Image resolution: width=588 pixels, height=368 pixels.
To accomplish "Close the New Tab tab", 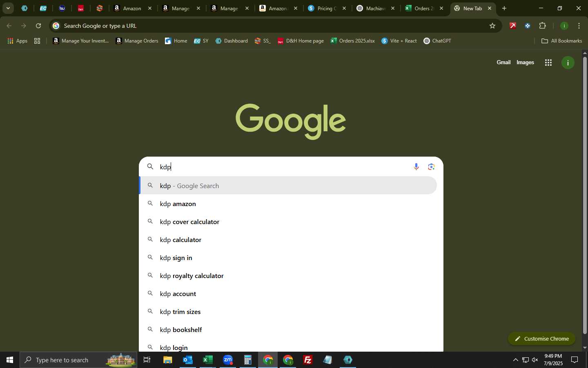I will [x=490, y=8].
